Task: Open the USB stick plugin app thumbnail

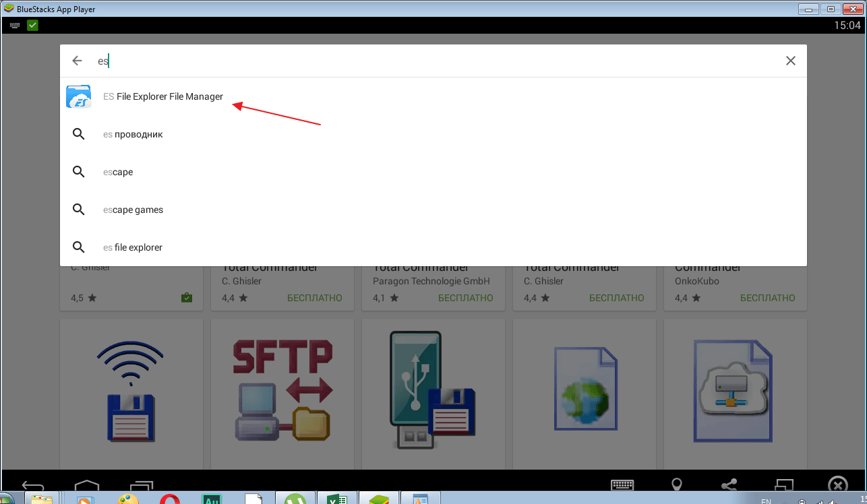Action: point(433,391)
